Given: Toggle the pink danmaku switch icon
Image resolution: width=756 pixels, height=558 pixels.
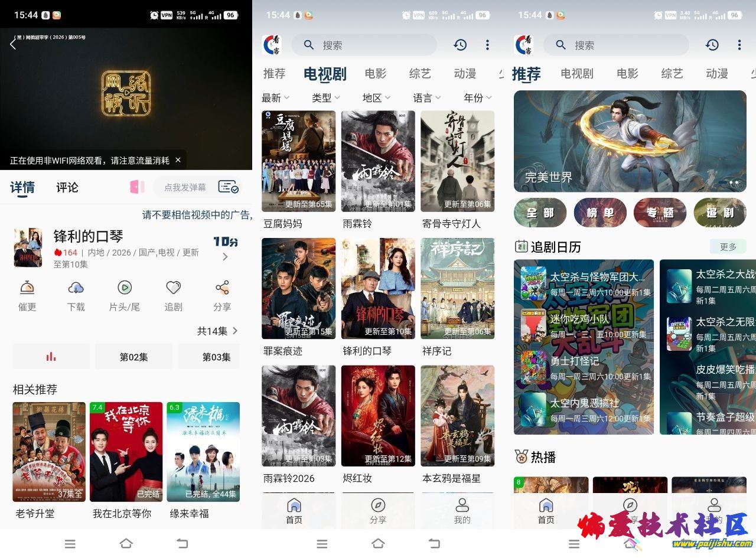Looking at the screenshot, I should click(137, 187).
